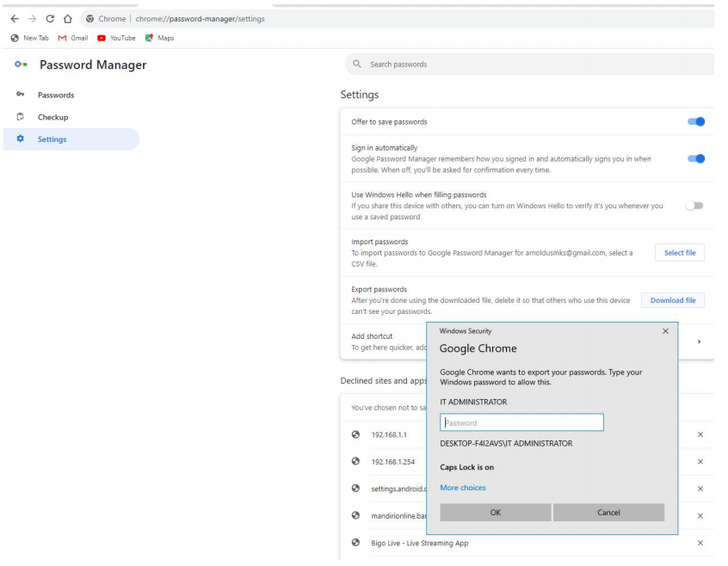The width and height of the screenshot is (728, 566).
Task: Focus the Windows Password input field
Action: tap(521, 422)
